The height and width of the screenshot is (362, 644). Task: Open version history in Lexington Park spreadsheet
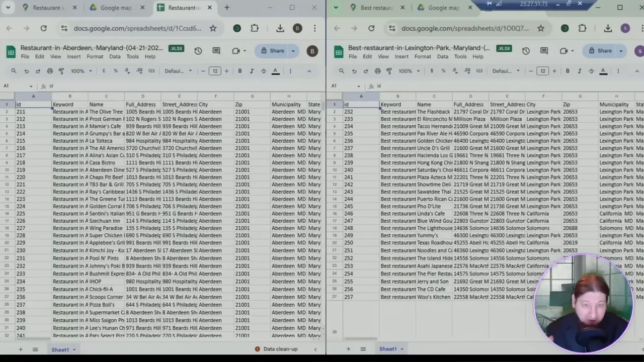(526, 51)
